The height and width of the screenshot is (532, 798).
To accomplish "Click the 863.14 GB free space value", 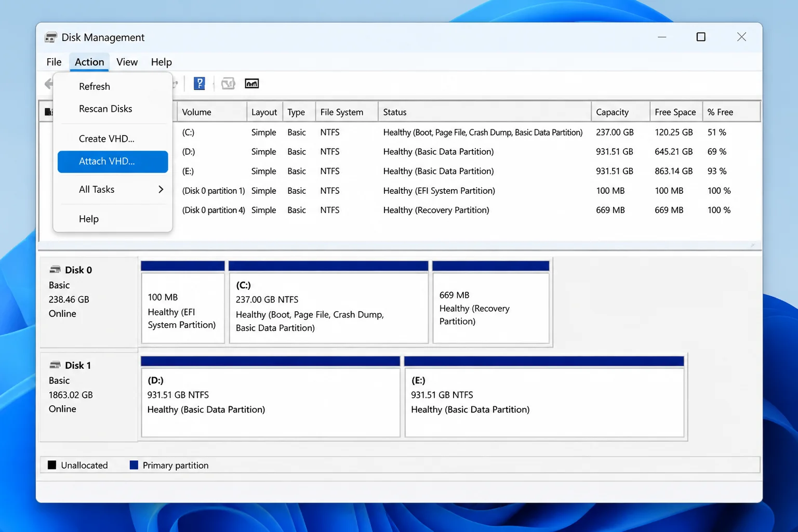I will coord(674,171).
